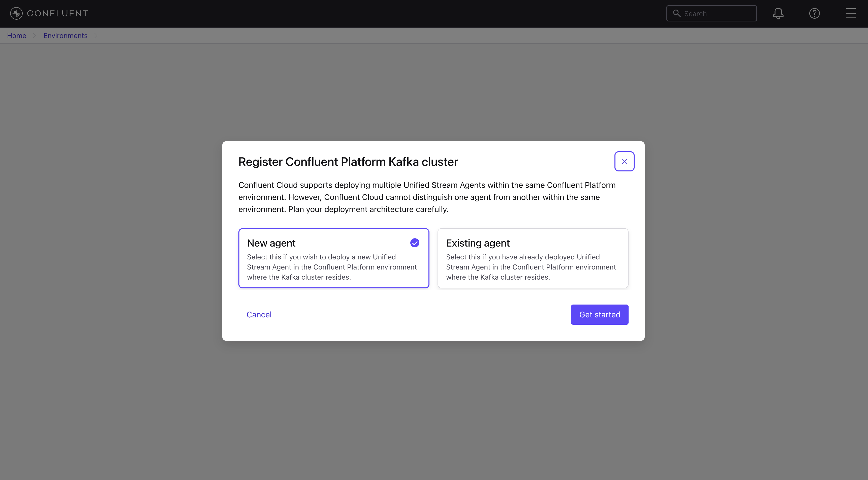Click the New agent description text
This screenshot has height=480, width=868.
(332, 267)
